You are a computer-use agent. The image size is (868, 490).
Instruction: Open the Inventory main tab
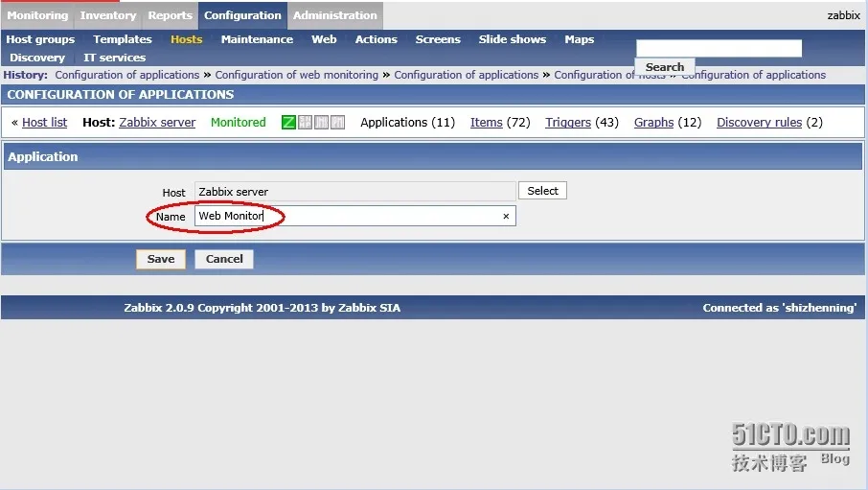108,15
